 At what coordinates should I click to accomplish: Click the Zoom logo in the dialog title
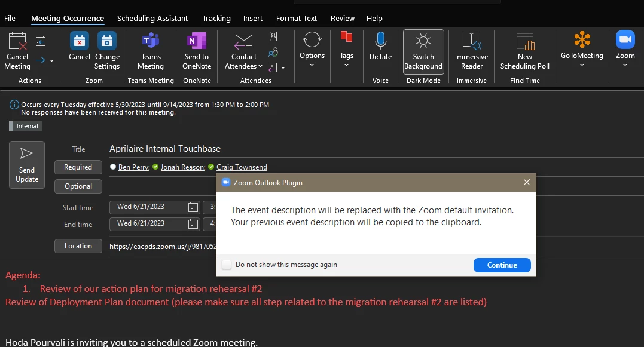pyautogui.click(x=226, y=183)
